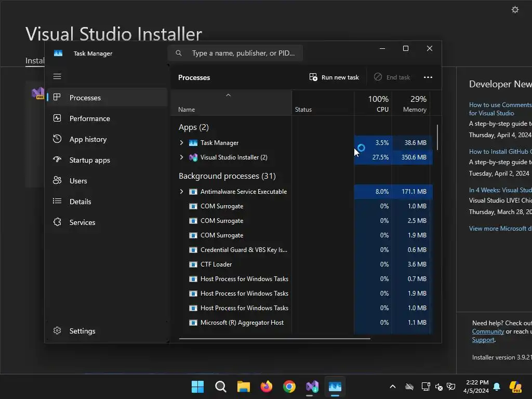
Task: Open the clock showing 2:22 PM
Action: point(476,387)
